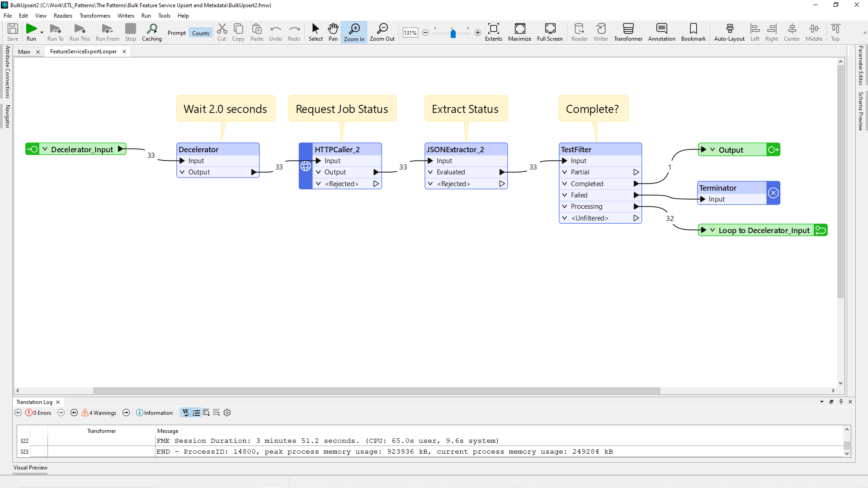
Task: Collapse the Decelerator_Input reader node
Action: pos(45,149)
